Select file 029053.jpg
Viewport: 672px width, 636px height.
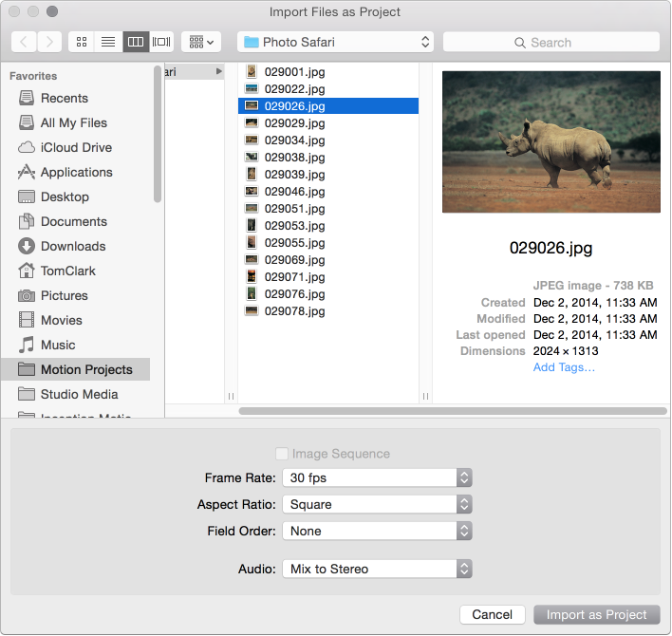(328, 226)
